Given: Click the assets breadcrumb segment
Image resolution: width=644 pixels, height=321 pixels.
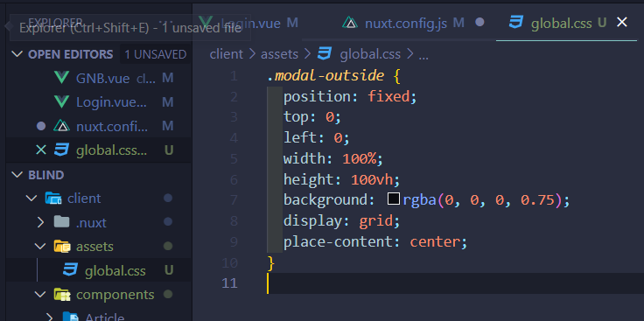Looking at the screenshot, I should 279,54.
